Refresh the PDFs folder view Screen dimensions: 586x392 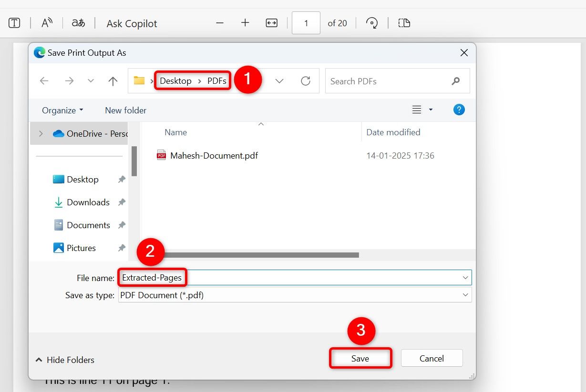point(306,81)
